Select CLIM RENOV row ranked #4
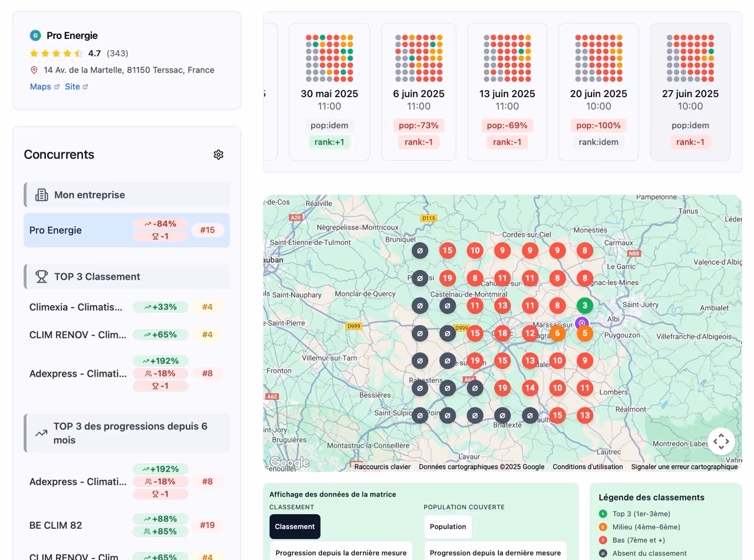Image resolution: width=754 pixels, height=560 pixels. click(127, 334)
